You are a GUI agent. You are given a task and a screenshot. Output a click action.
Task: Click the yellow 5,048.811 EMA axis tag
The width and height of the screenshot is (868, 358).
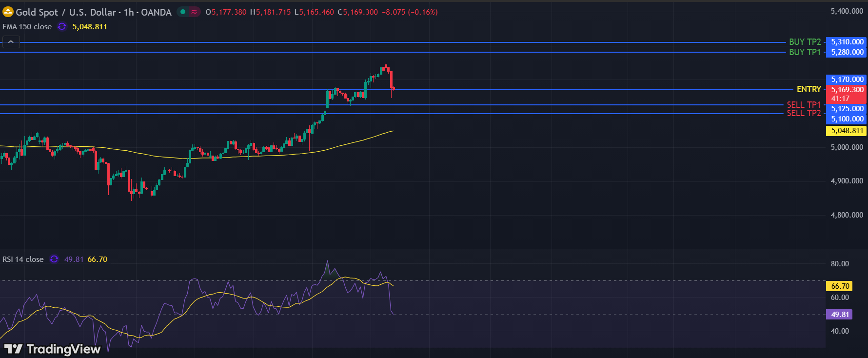(x=847, y=131)
